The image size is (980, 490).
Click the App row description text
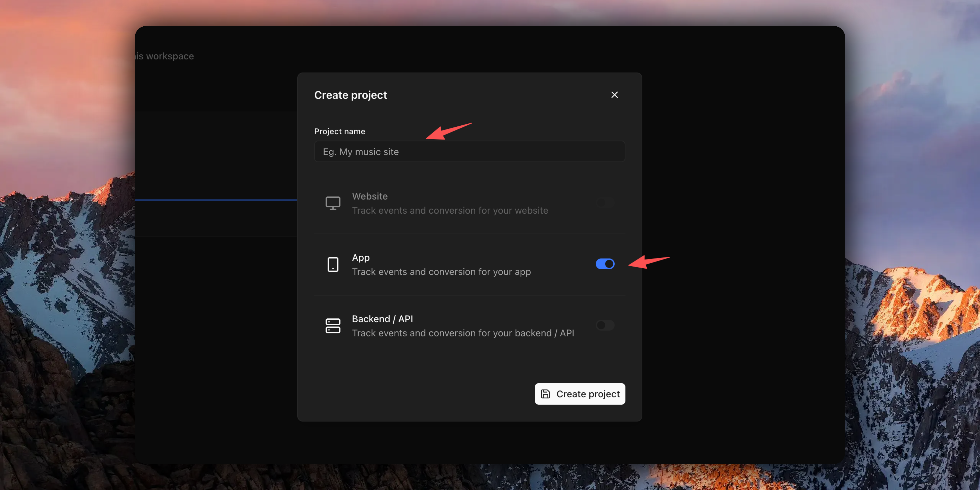[x=441, y=272]
